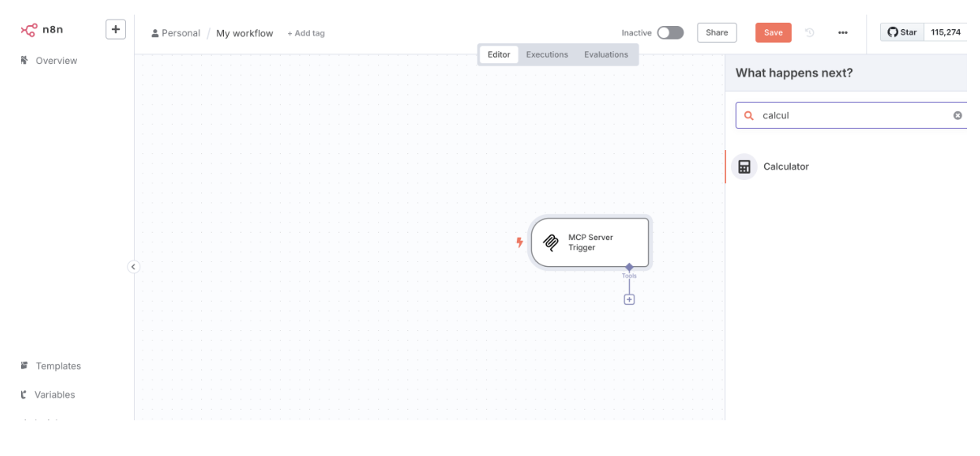Click the plus connector below Tools
The height and width of the screenshot is (456, 980).
[629, 299]
